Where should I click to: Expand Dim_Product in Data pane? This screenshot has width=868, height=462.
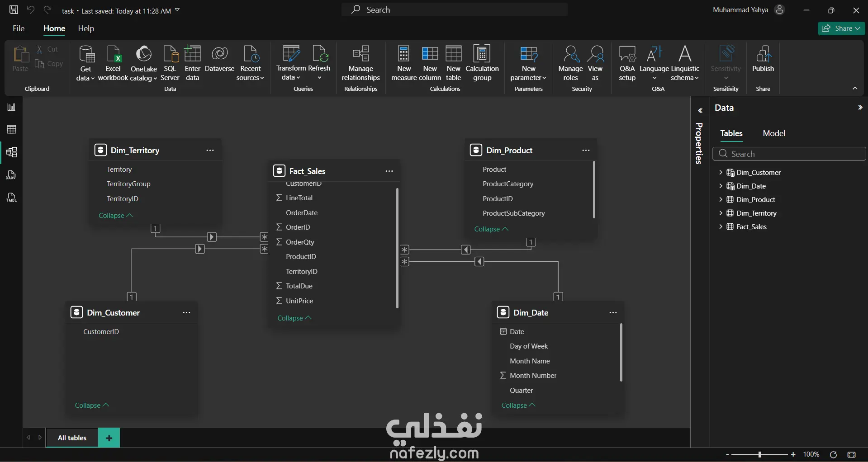click(x=721, y=199)
